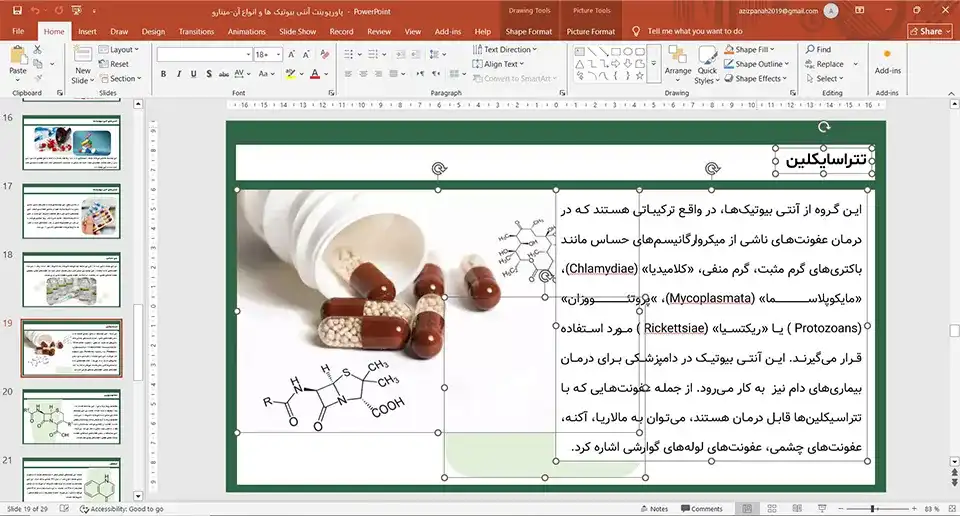
Task: Select slide 17 thumbnail
Action: (72, 211)
